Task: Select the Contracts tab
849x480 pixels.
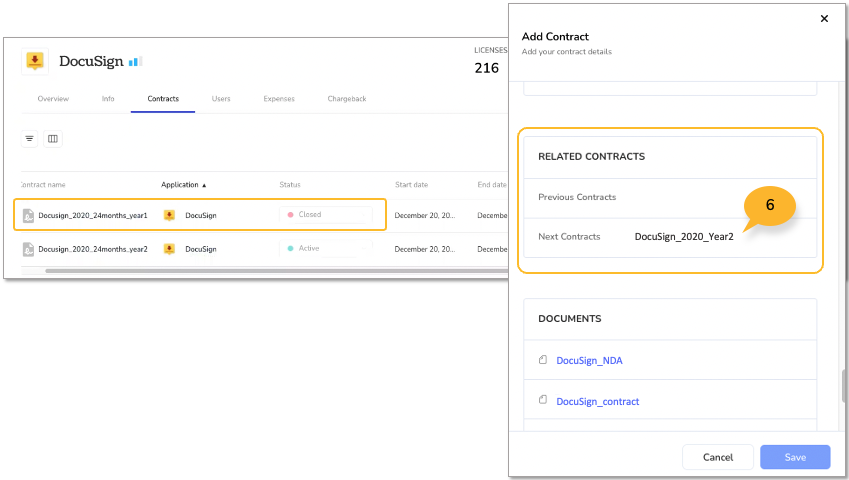Action: pyautogui.click(x=163, y=98)
